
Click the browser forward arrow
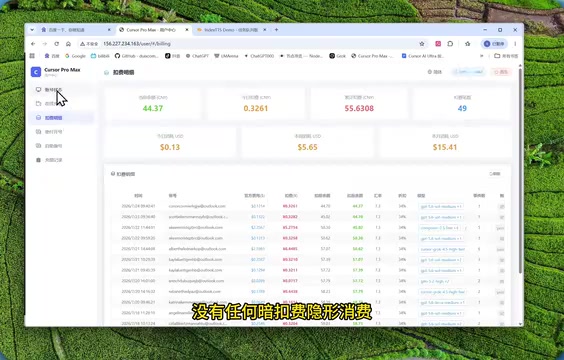click(45, 44)
